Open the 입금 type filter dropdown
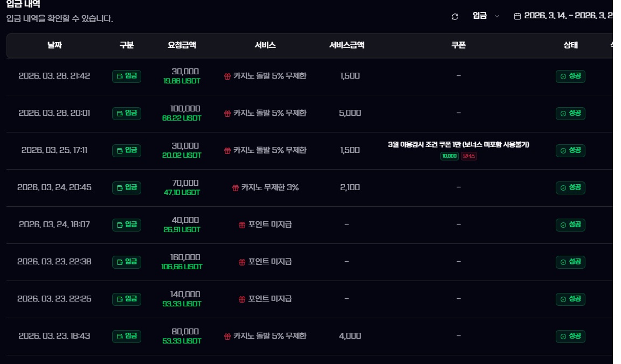 pos(486,16)
